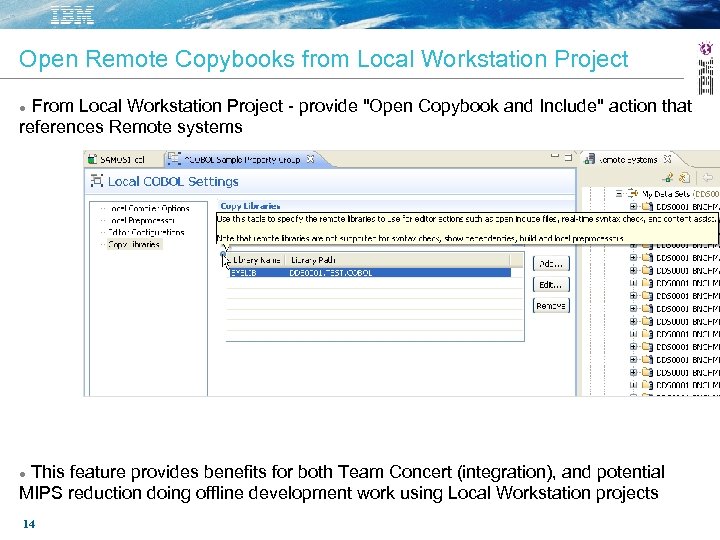
Task: Select the DDS0001.TEST.COBOL library path cell
Action: [331, 273]
